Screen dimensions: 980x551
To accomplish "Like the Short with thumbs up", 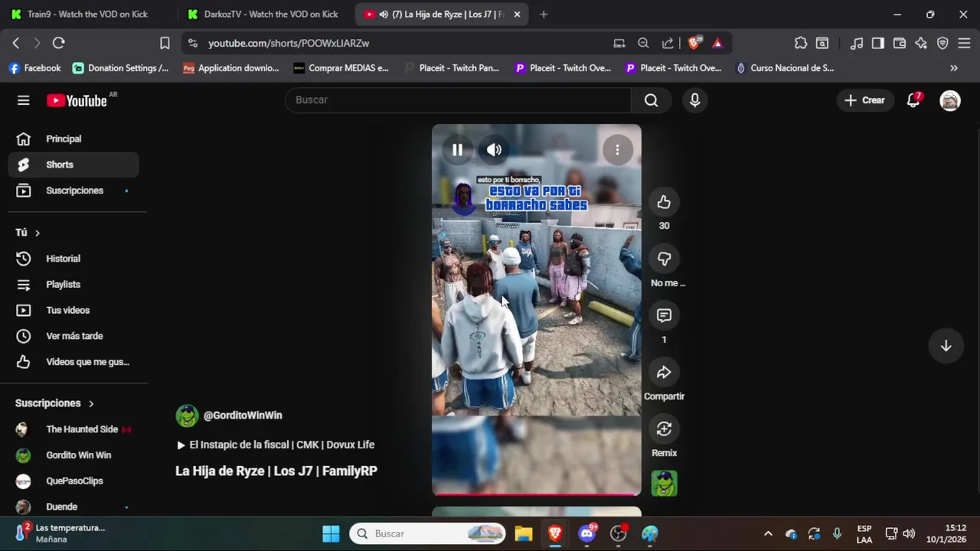I will [x=664, y=202].
